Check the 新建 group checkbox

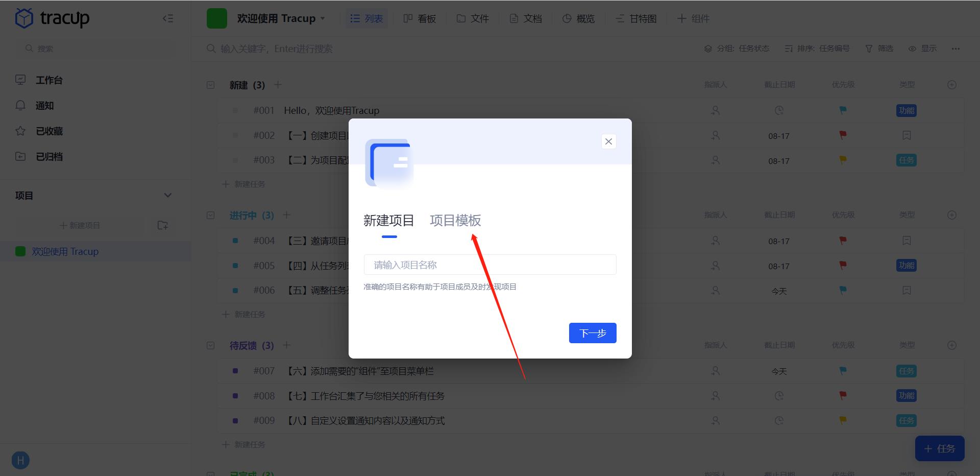pyautogui.click(x=210, y=85)
